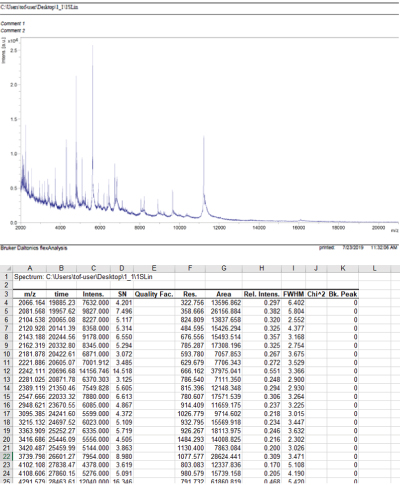Click the select-all corner of the spreadsheet
This screenshot has width=400, height=485.
point(6,269)
